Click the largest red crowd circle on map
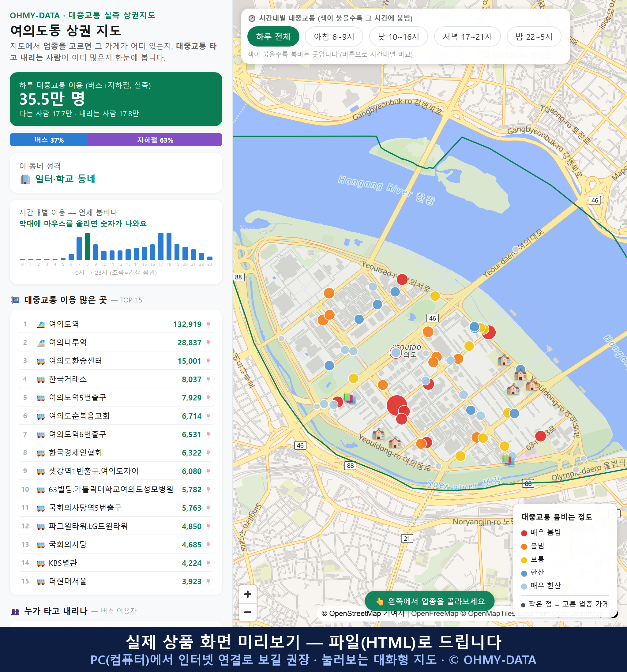 click(396, 405)
